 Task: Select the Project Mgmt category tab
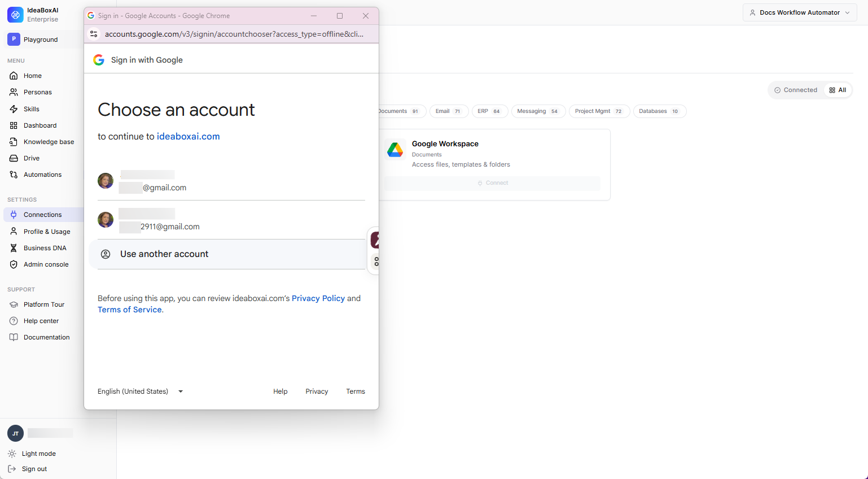599,111
